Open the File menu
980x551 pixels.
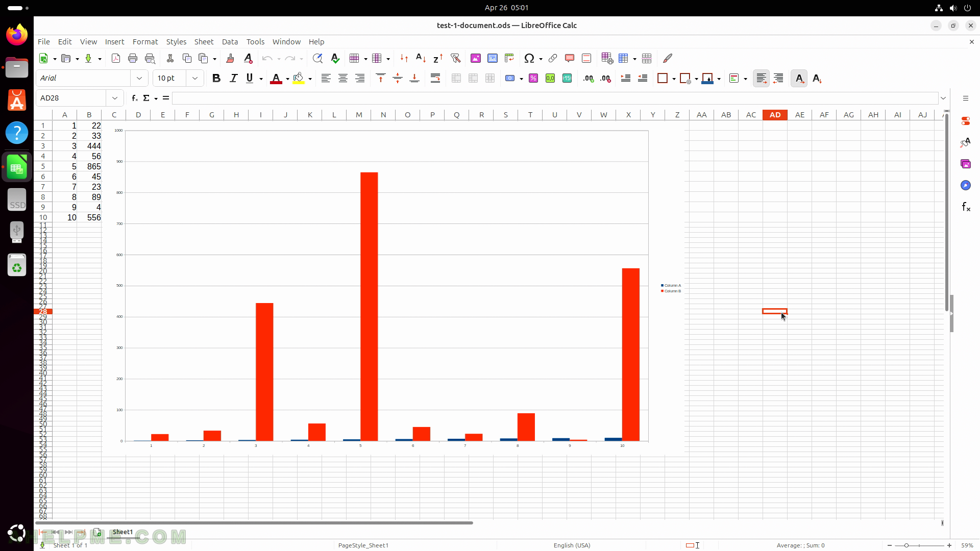(44, 42)
